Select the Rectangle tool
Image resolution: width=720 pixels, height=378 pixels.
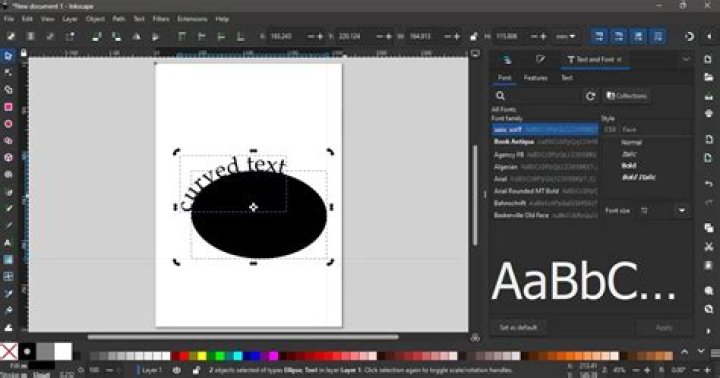pos(8,107)
